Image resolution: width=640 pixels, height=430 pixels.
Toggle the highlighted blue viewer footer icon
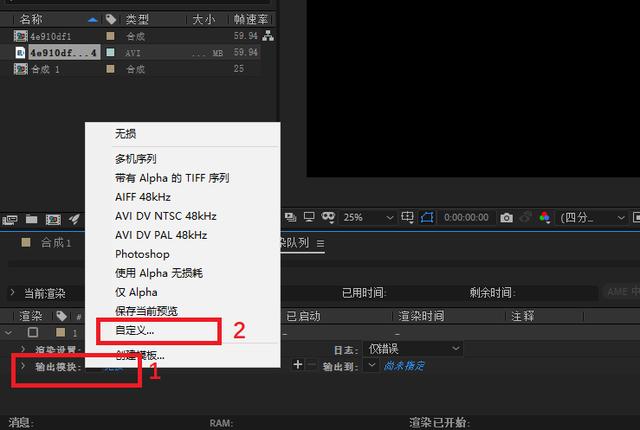coord(427,217)
